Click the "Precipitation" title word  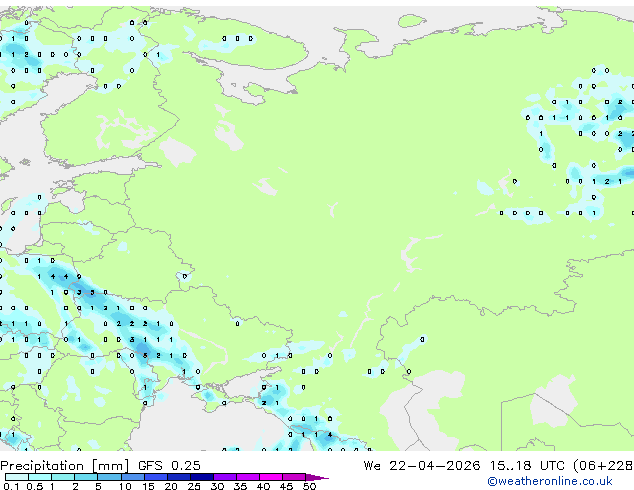pos(42,466)
